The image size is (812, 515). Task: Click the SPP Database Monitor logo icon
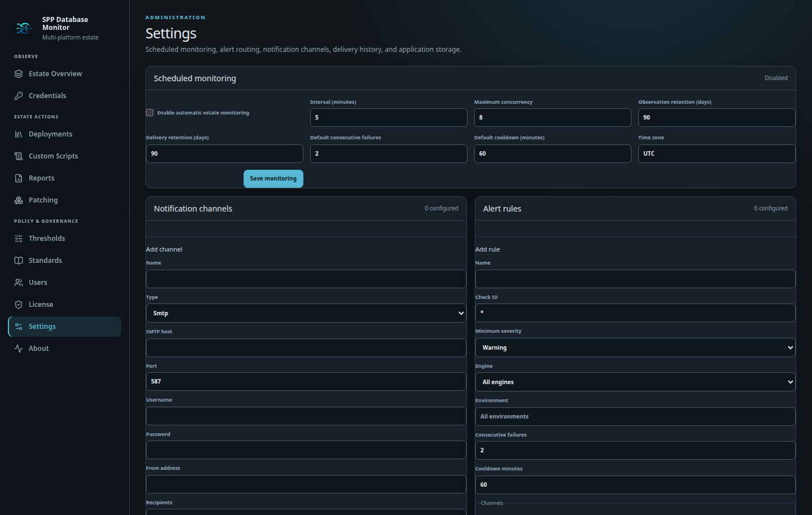click(24, 28)
